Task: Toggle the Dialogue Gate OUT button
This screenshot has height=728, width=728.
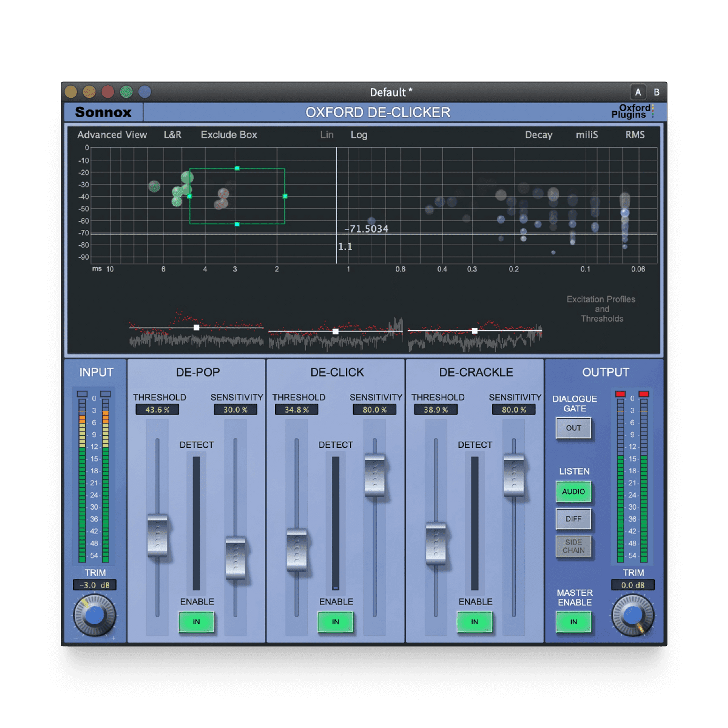Action: (x=574, y=428)
